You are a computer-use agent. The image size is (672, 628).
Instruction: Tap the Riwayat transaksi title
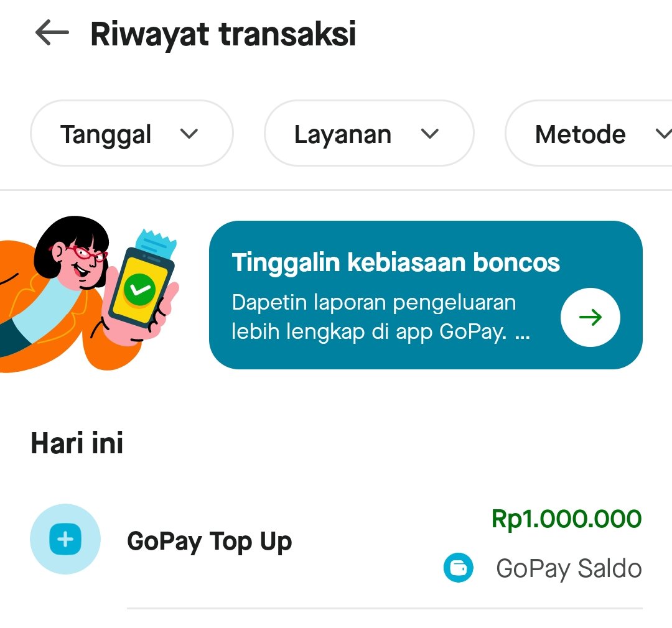coord(223,34)
